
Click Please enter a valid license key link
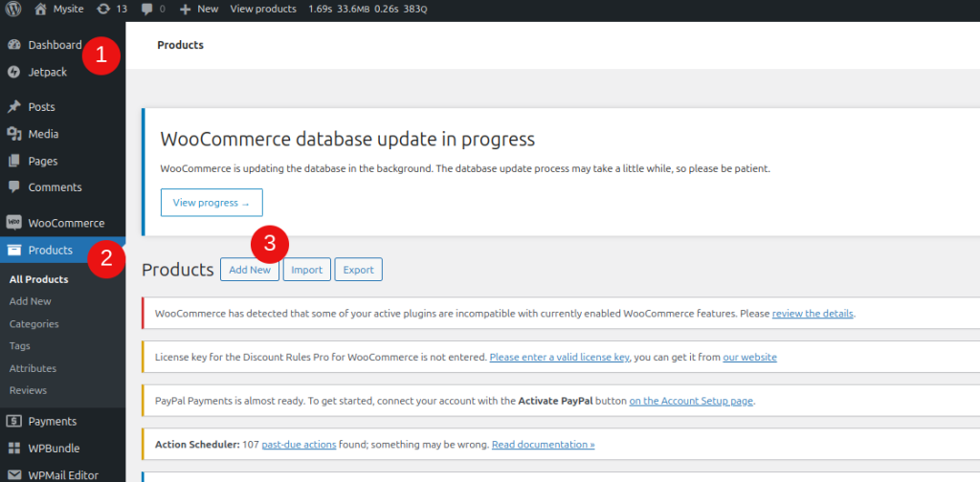pos(559,357)
